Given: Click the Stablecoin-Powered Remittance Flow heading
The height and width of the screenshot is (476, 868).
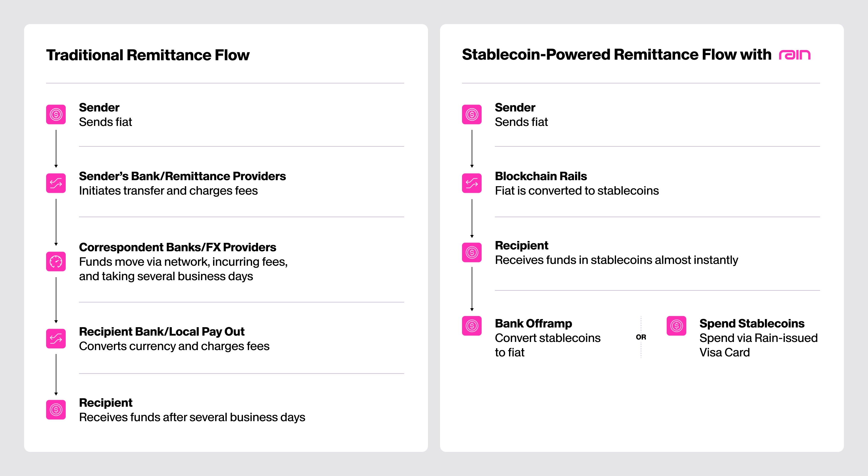Looking at the screenshot, I should coord(616,55).
